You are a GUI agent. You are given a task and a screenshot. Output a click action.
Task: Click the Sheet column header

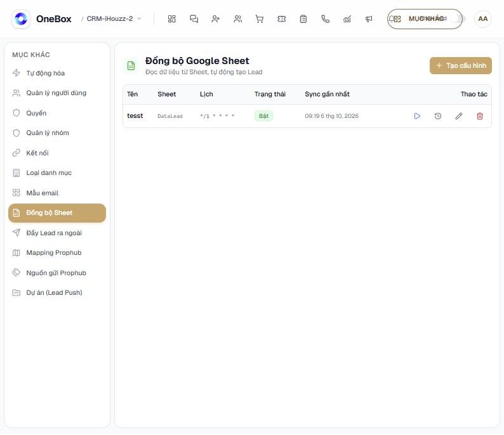pyautogui.click(x=166, y=94)
